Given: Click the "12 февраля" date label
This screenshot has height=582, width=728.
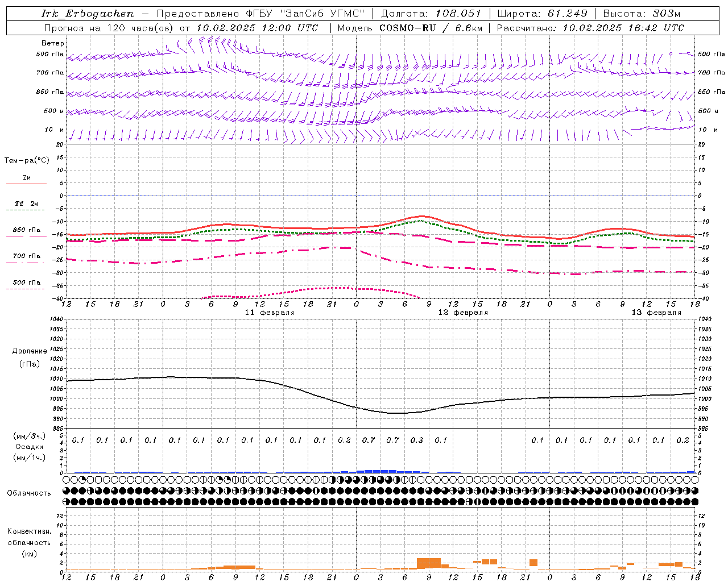Looking at the screenshot, I should (x=463, y=313).
